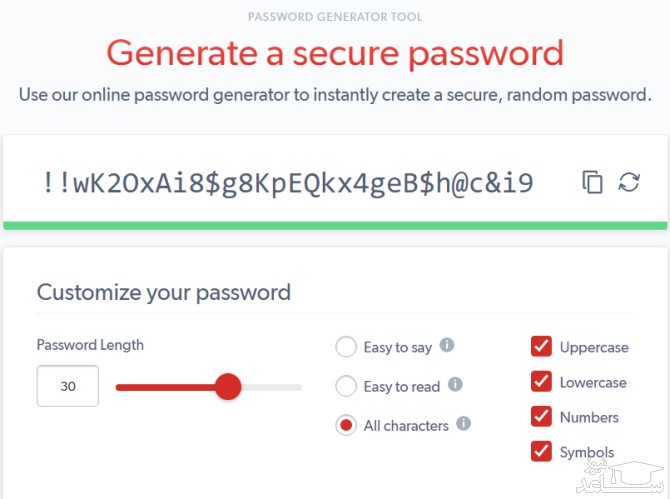Screen dimensions: 670x499
Task: Click the Password Length number field
Action: point(68,386)
